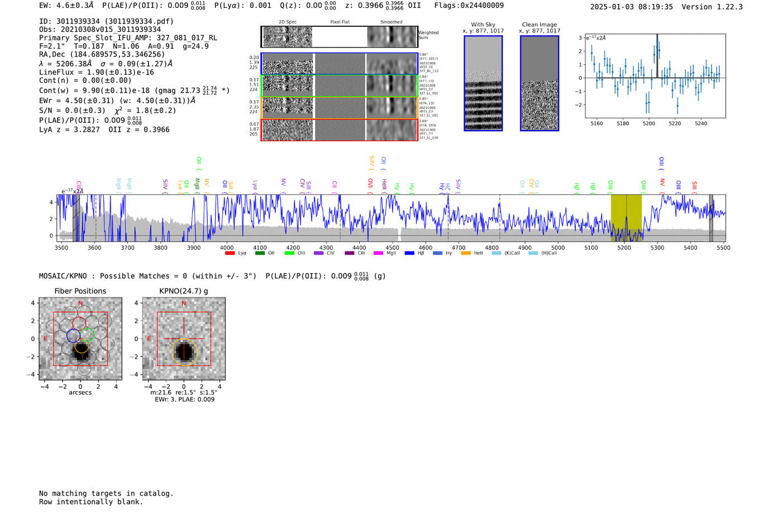
Task: Click the Obs: 20210308v015 line
Action: [x=100, y=30]
